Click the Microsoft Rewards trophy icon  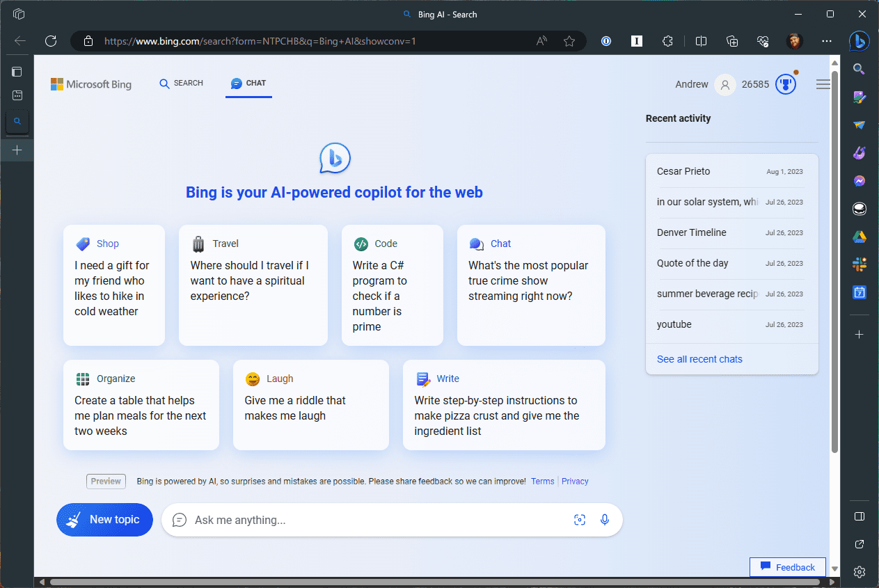(786, 84)
